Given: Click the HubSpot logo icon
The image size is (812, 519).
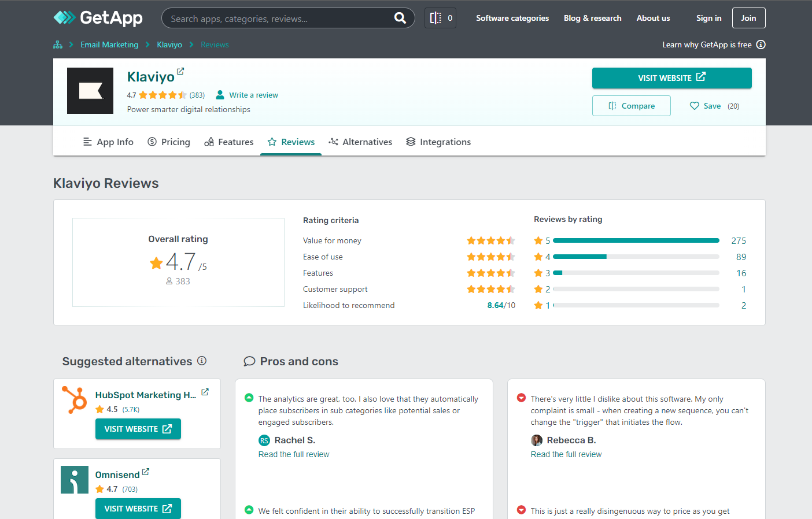Looking at the screenshot, I should coord(75,400).
